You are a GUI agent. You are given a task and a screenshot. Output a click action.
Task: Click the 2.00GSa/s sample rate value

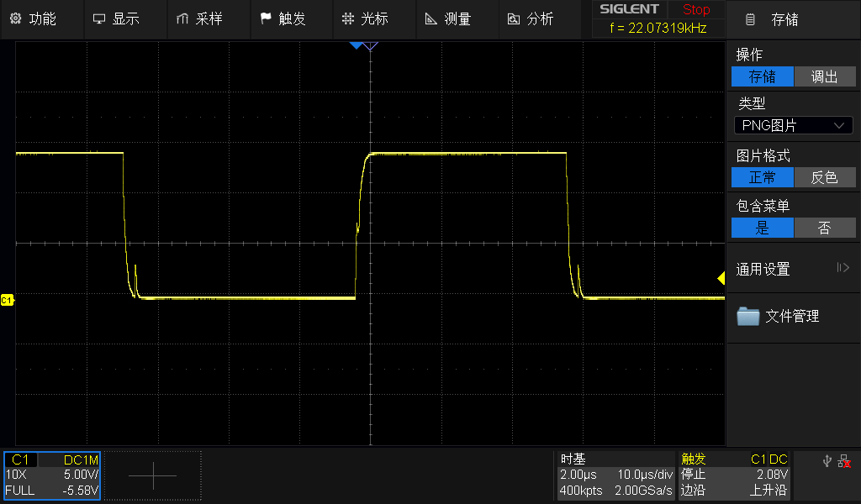coord(643,491)
